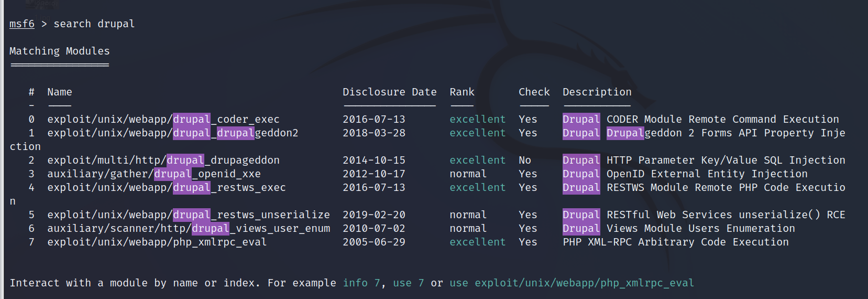Viewport: 868px width, 299px height.
Task: Click the 'use 7' example command
Action: (x=409, y=283)
